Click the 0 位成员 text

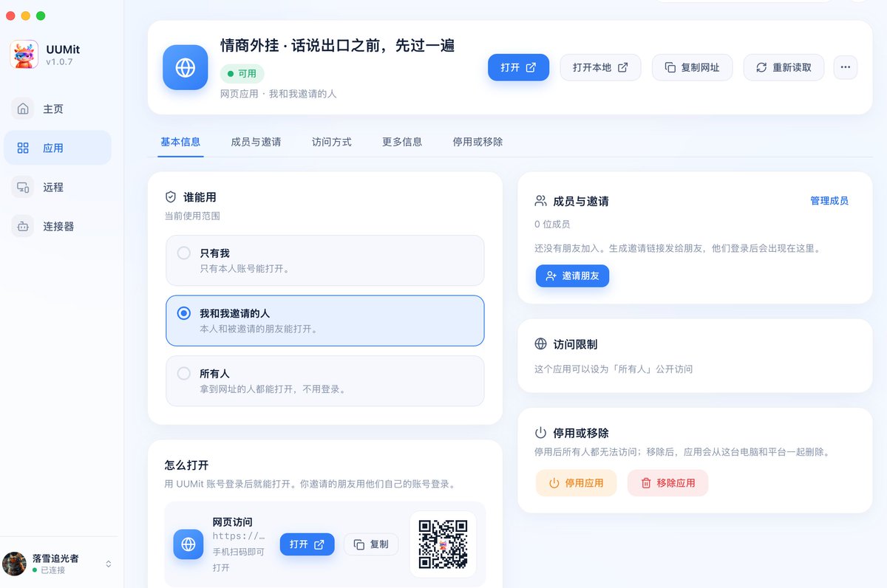[552, 224]
